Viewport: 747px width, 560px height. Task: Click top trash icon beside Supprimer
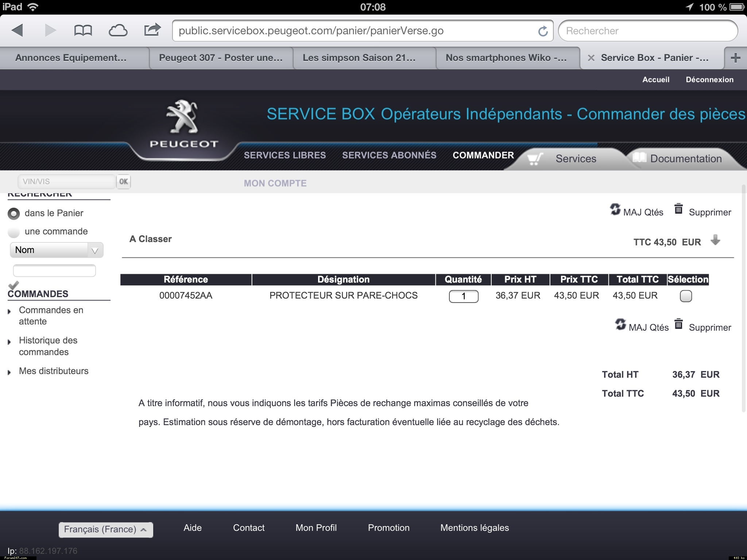click(678, 209)
